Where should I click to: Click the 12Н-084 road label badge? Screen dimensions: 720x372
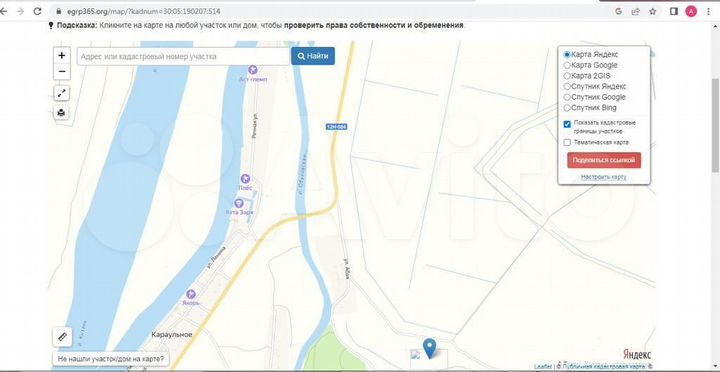[x=336, y=127]
